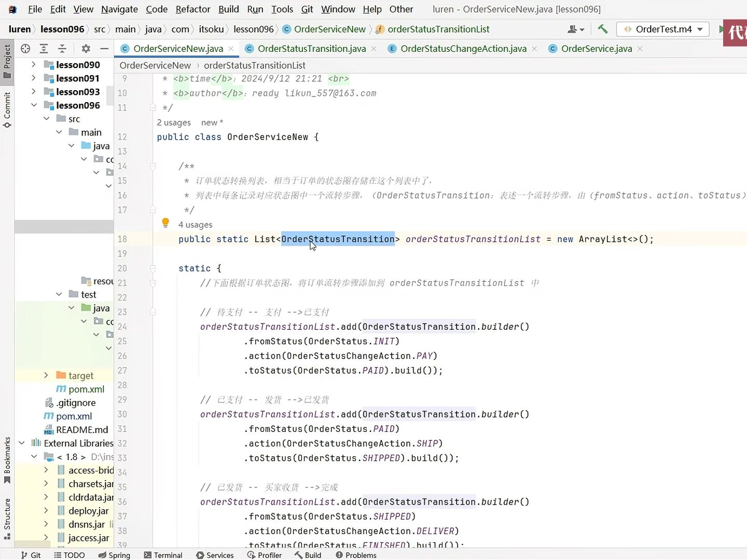Open the Problems tool window
The height and width of the screenshot is (560, 747).
click(x=356, y=555)
